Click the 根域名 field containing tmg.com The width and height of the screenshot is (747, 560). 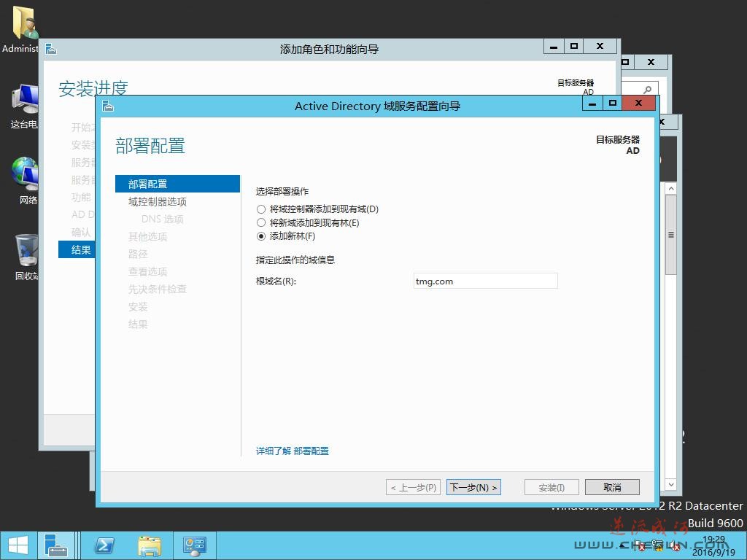click(485, 281)
